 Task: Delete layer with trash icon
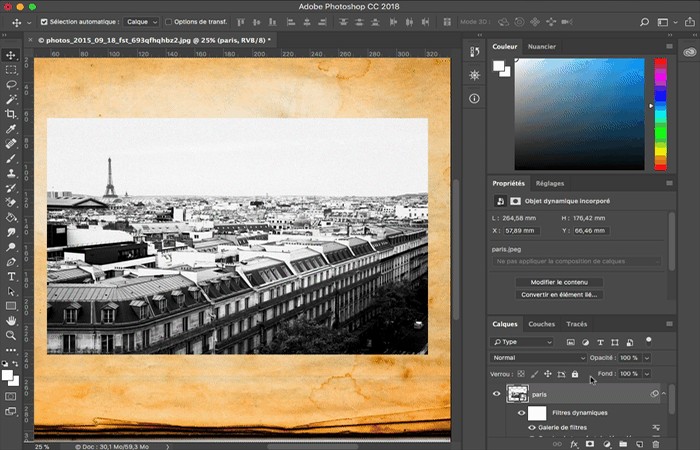[x=656, y=444]
